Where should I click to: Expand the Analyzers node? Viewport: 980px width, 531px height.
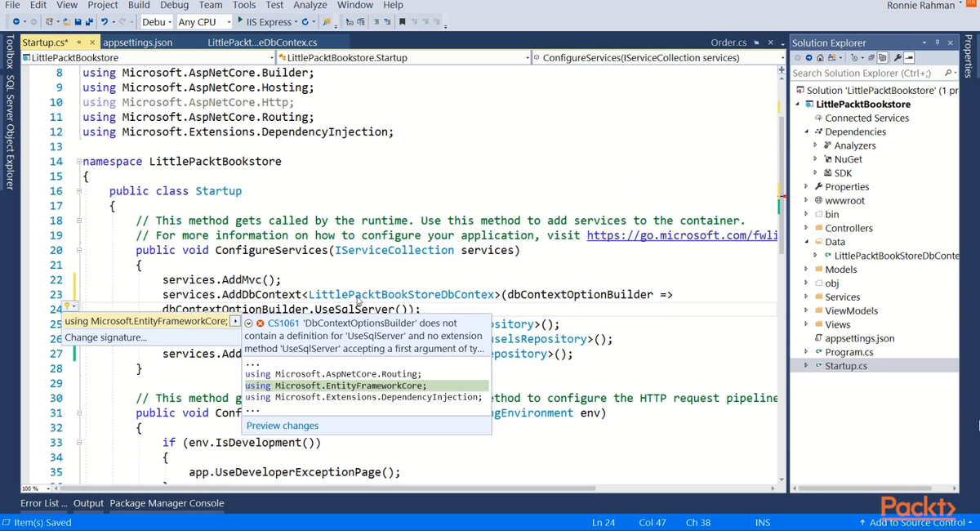click(815, 145)
